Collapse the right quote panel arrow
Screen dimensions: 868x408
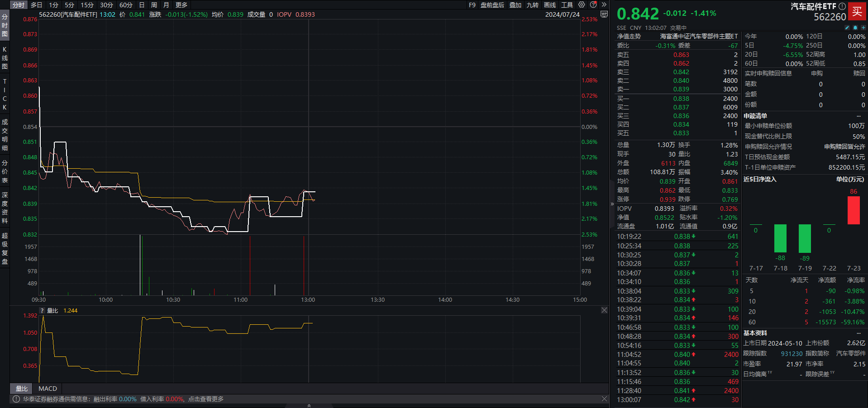coord(612,204)
